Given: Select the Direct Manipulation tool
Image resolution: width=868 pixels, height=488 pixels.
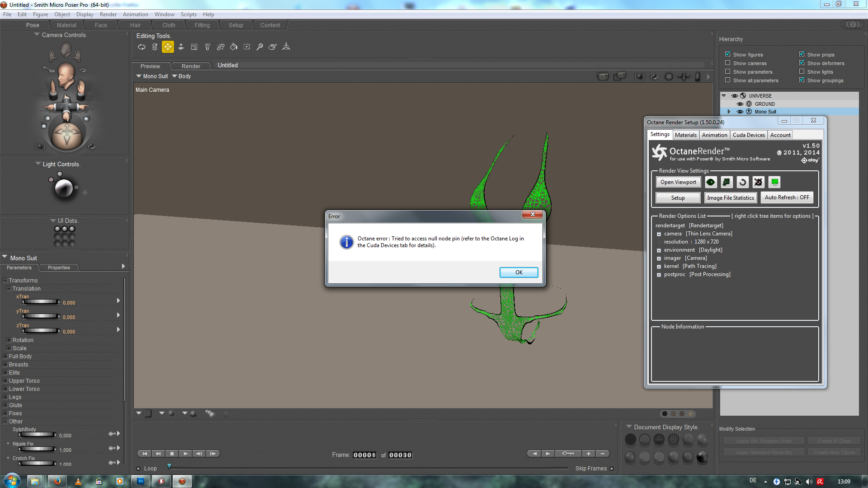Looking at the screenshot, I should pyautogui.click(x=286, y=47).
